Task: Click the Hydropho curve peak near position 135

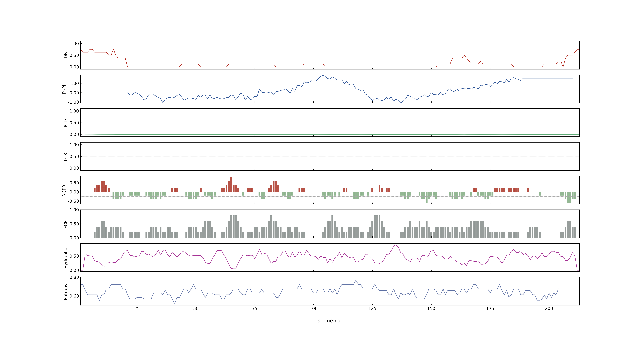Action: click(396, 245)
